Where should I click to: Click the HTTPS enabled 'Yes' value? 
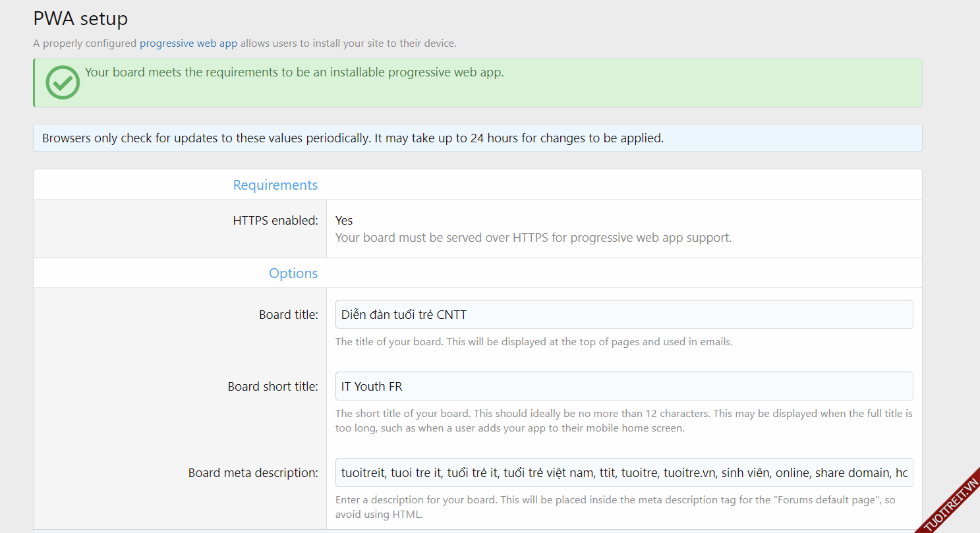[x=344, y=221]
